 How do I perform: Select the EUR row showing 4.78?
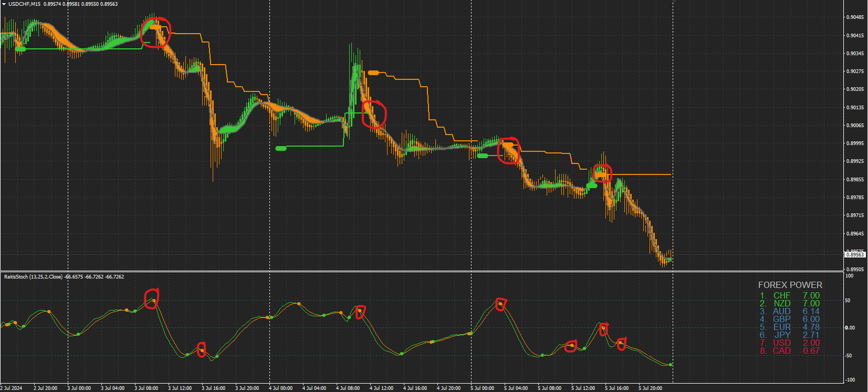pos(790,327)
